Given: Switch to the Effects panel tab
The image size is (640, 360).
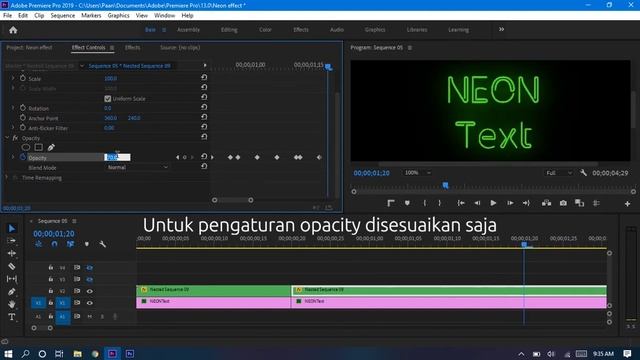Looking at the screenshot, I should coord(132,47).
